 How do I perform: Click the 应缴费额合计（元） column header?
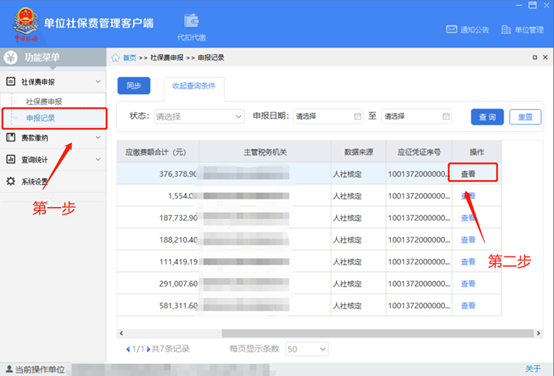pos(158,152)
